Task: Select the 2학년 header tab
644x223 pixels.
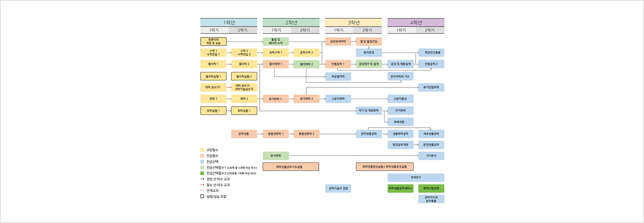Action: click(291, 22)
